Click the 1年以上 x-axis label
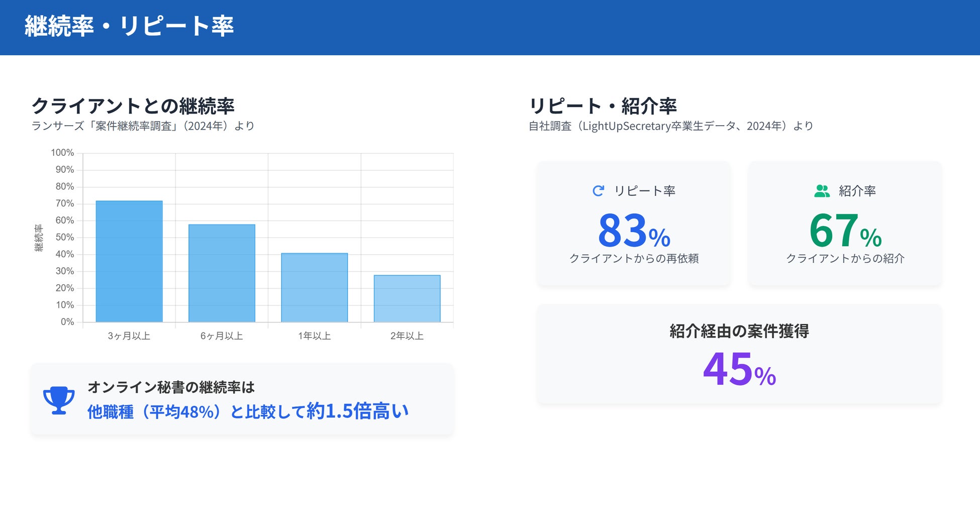The image size is (980, 525). click(x=315, y=336)
